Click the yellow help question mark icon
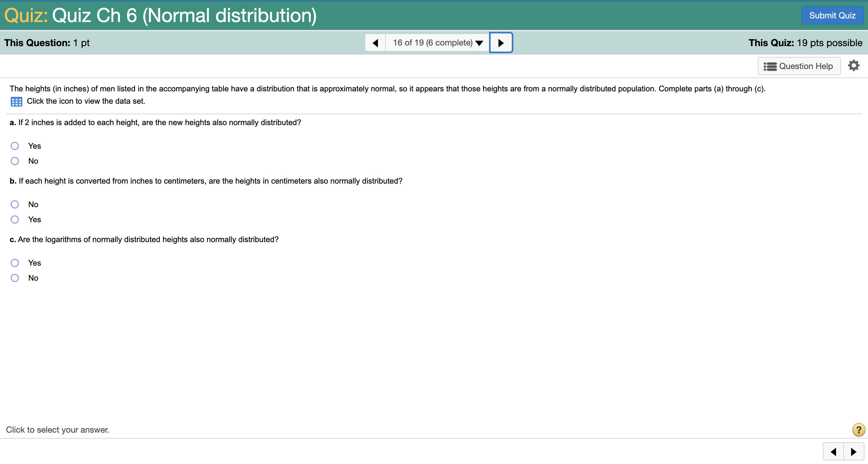The height and width of the screenshot is (464, 868). click(x=858, y=430)
